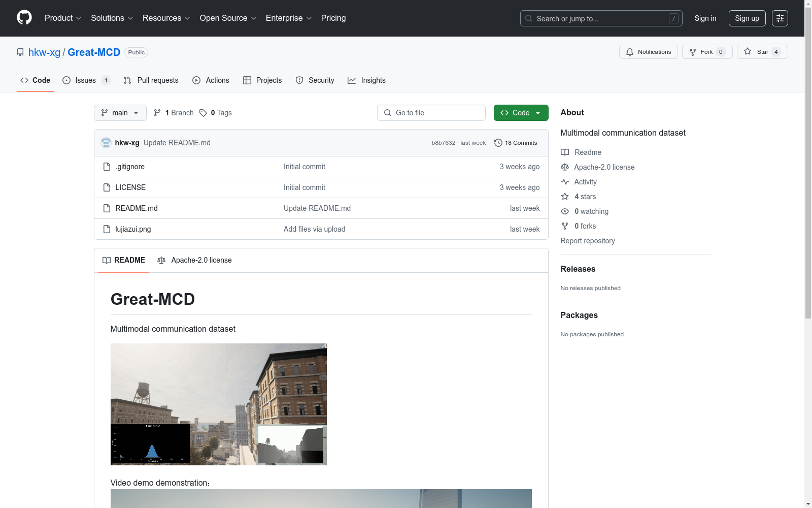Click the Go to file search field
This screenshot has width=812, height=508.
(x=431, y=113)
